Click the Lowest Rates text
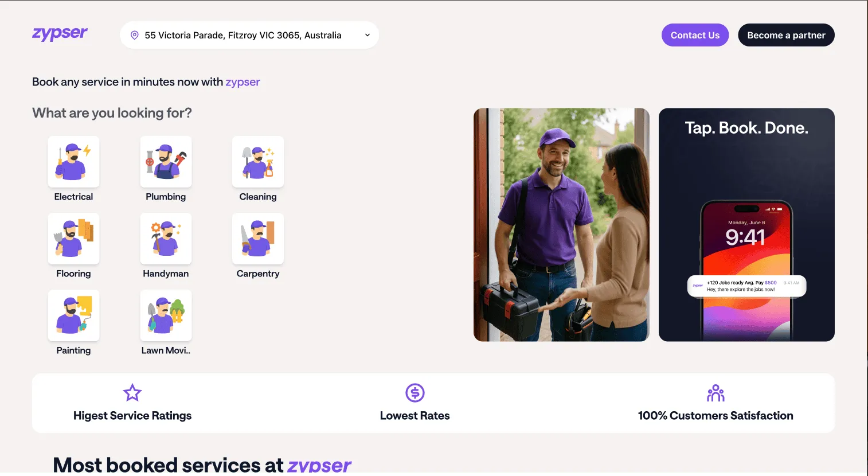The image size is (868, 476). 415,416
